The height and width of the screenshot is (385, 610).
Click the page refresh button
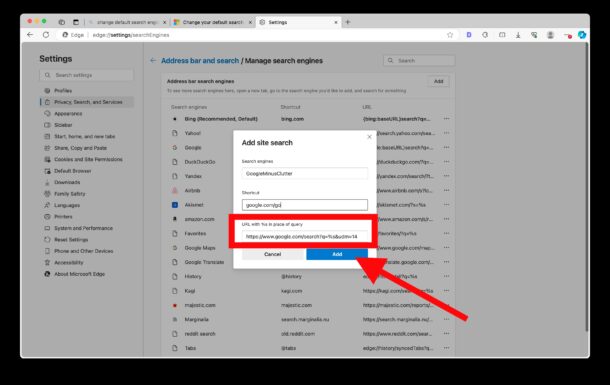coord(46,35)
